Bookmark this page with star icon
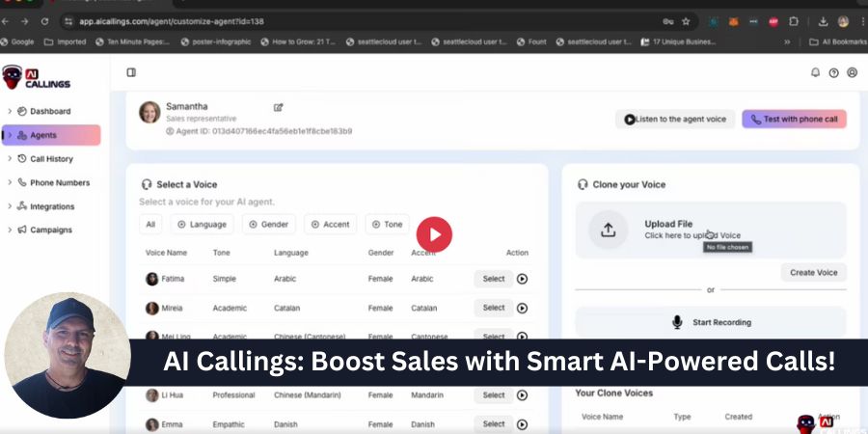This screenshot has width=868, height=434. coord(686,21)
